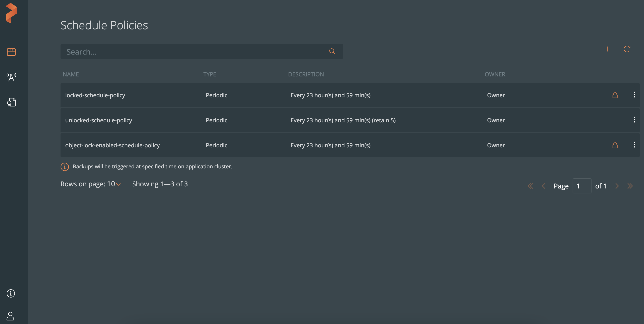Click the Portworx logo in the sidebar
The height and width of the screenshot is (324, 644).
pos(11,13)
